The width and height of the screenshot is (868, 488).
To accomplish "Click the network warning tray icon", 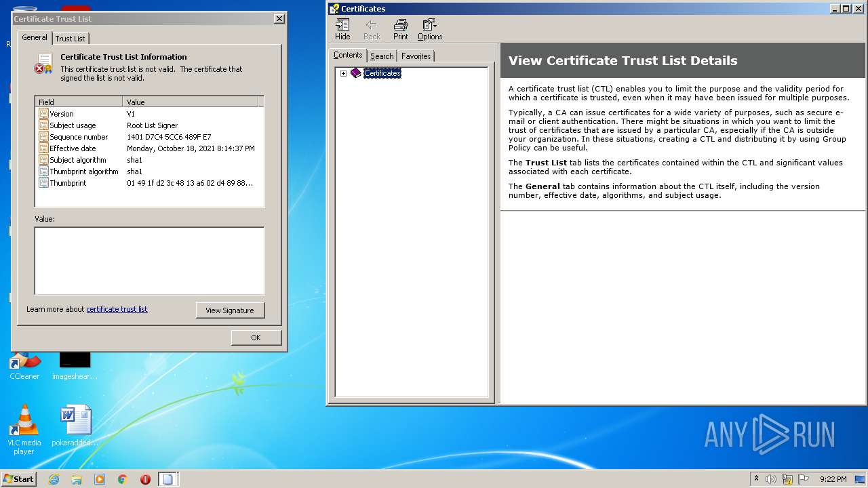I will [787, 479].
